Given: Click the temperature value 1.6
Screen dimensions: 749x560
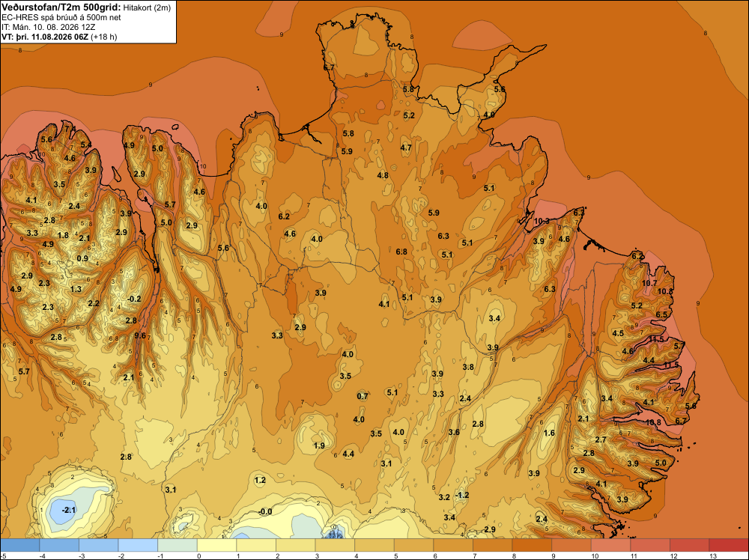Looking at the screenshot, I should (x=549, y=433).
